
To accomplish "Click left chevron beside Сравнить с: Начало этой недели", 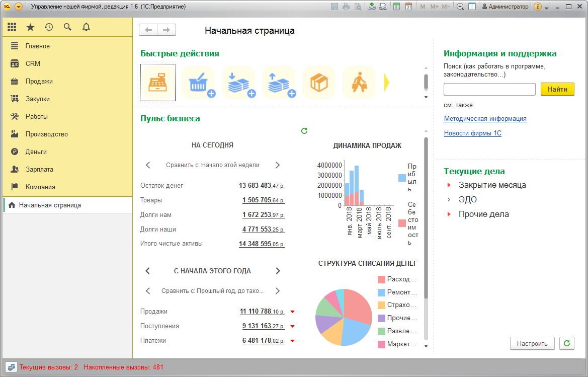I will coord(148,165).
